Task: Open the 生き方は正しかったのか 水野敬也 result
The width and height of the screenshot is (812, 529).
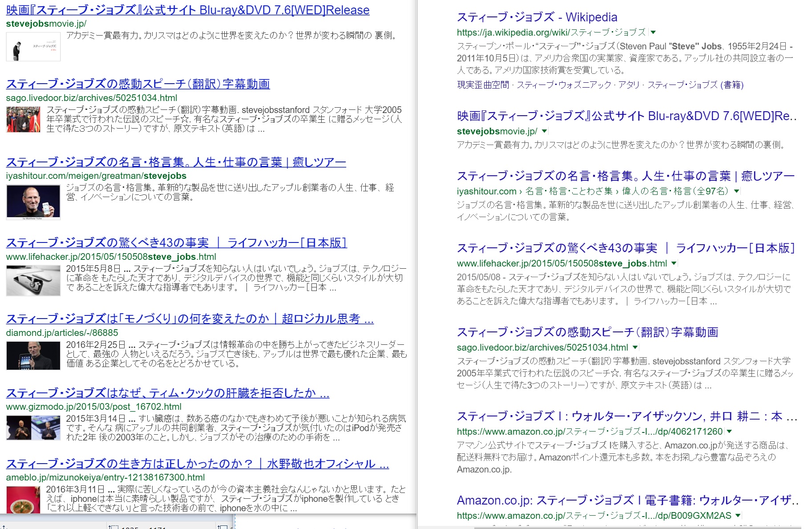Action: point(198,464)
